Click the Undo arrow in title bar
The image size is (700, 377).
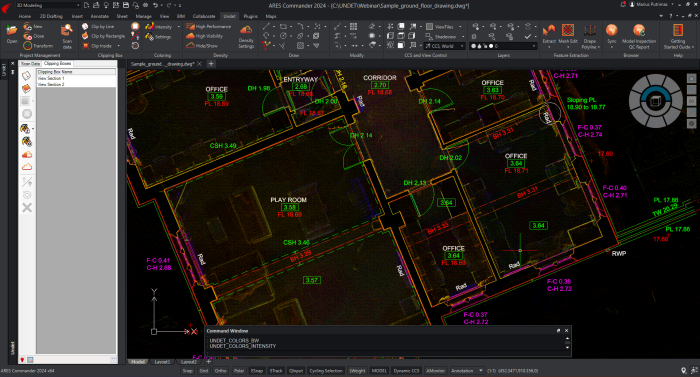[155, 5]
